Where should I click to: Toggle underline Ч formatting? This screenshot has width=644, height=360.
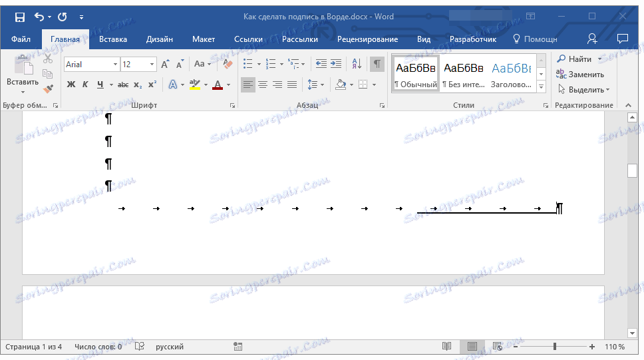pyautogui.click(x=100, y=85)
